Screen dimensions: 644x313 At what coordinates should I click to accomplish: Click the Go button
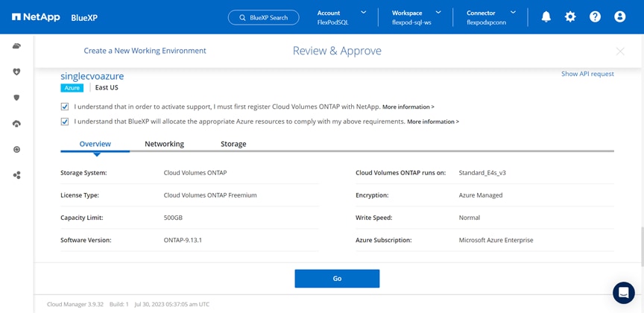point(337,279)
